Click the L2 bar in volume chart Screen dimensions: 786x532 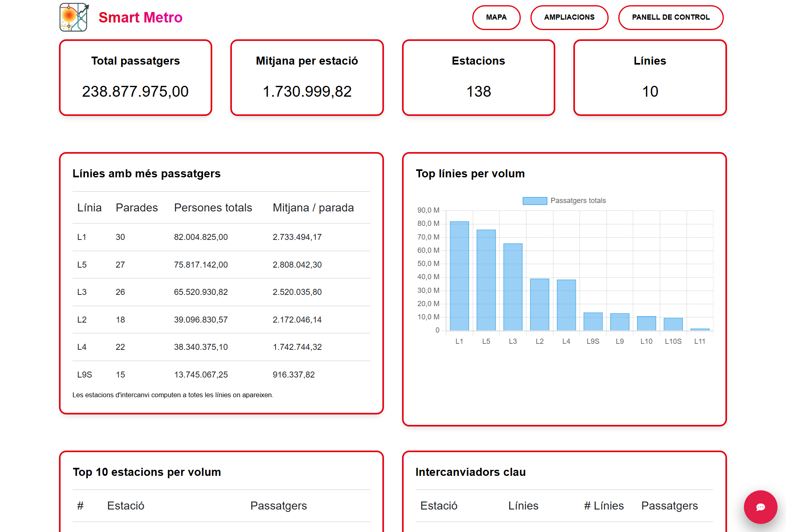click(539, 305)
